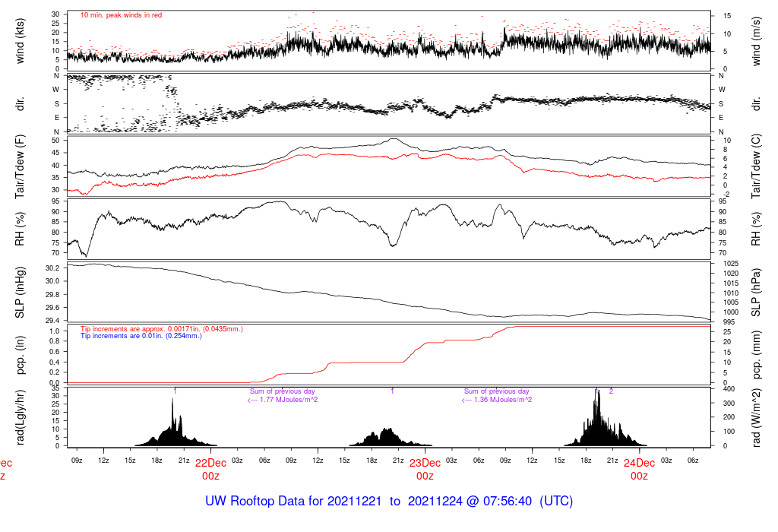Click the 'pcp. (in)' axis label

[x=20, y=355]
